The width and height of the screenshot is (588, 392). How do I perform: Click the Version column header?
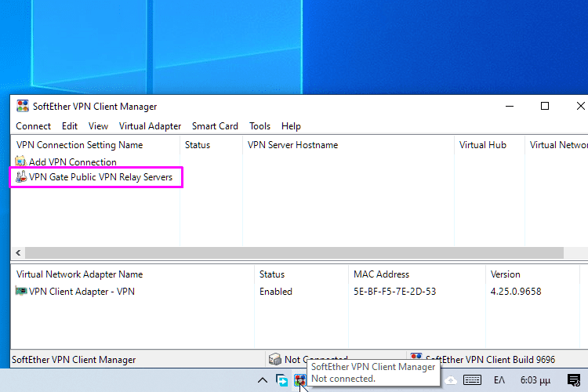tap(532, 274)
